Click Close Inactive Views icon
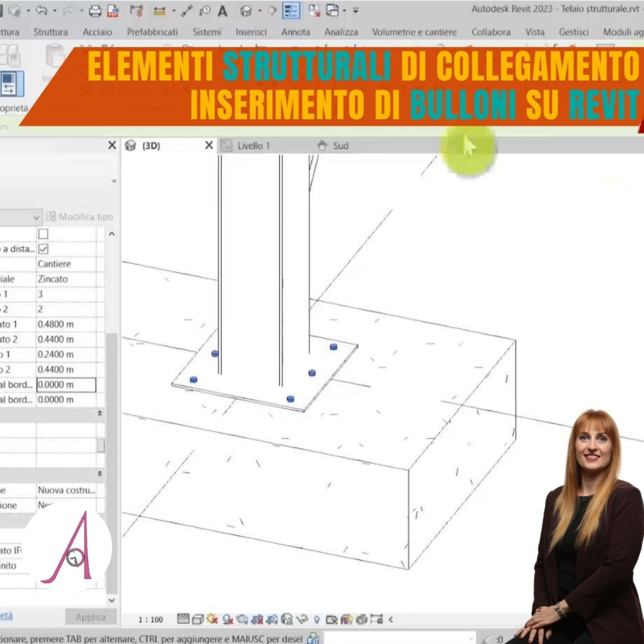 click(314, 11)
